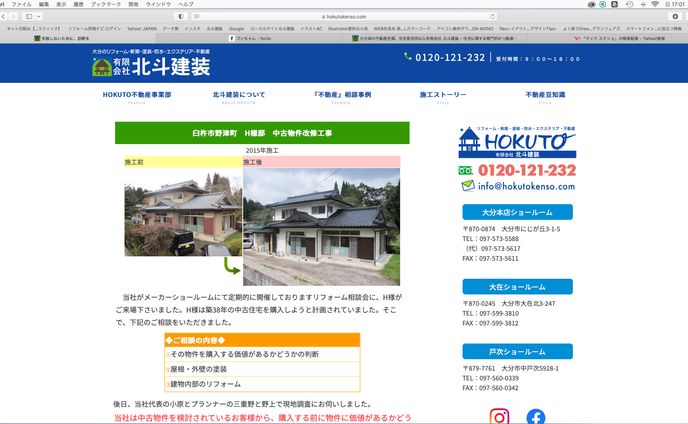Click the yellow 施工前 label
Viewport: 688px width, 424px height.
point(184,162)
